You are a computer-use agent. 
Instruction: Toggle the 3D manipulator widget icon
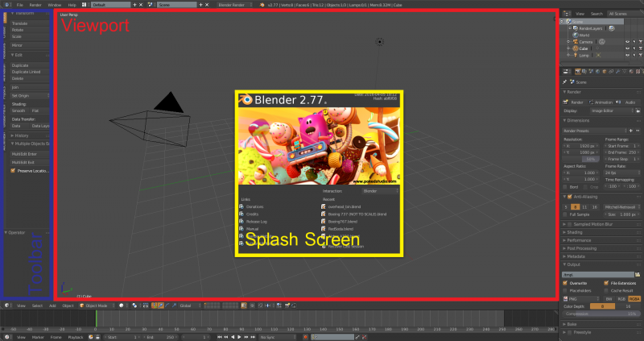tap(155, 306)
